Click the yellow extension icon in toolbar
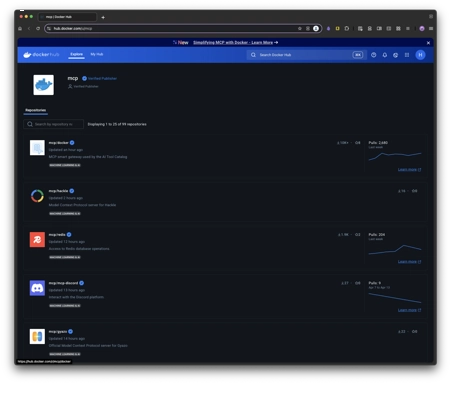The image size is (468, 394). 337,29
